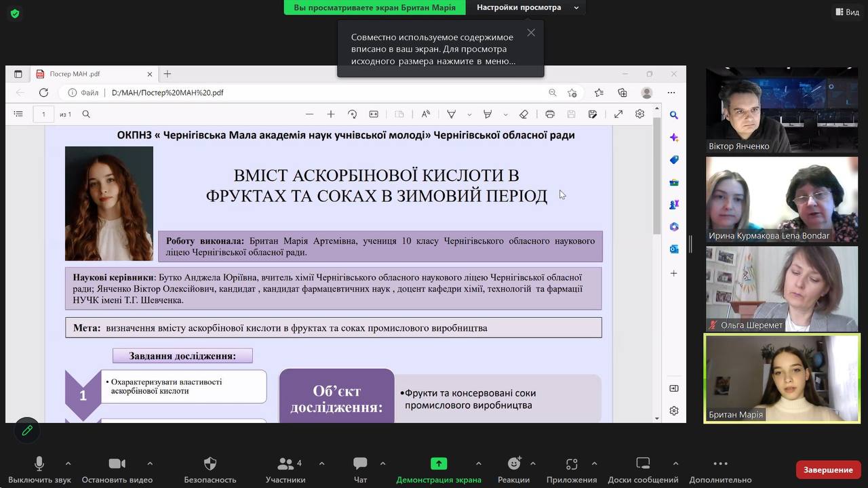
Task: Dismiss the shared content size notification
Action: tap(531, 33)
